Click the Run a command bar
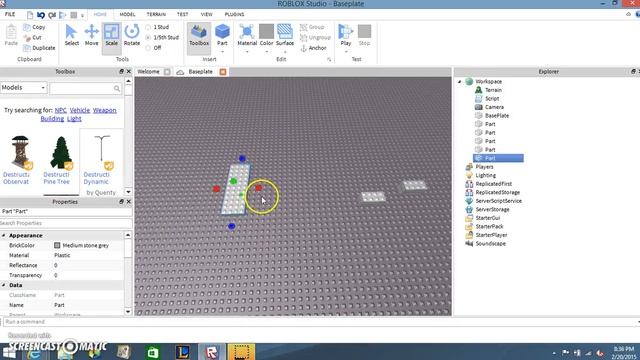640x360 pixels. coord(320,322)
